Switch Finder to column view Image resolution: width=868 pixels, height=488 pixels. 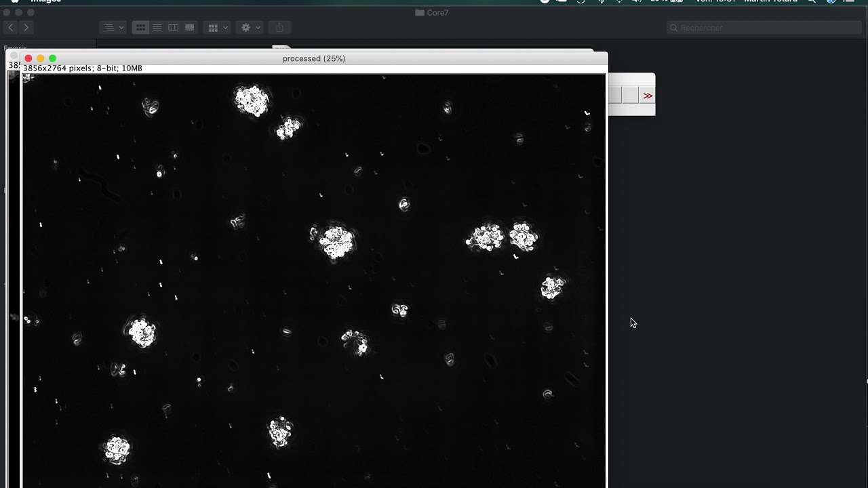pos(173,28)
